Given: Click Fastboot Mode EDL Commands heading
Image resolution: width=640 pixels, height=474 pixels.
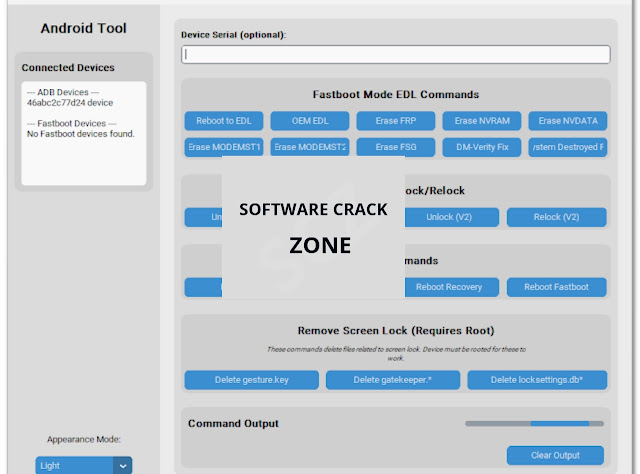Looking at the screenshot, I should [x=396, y=94].
